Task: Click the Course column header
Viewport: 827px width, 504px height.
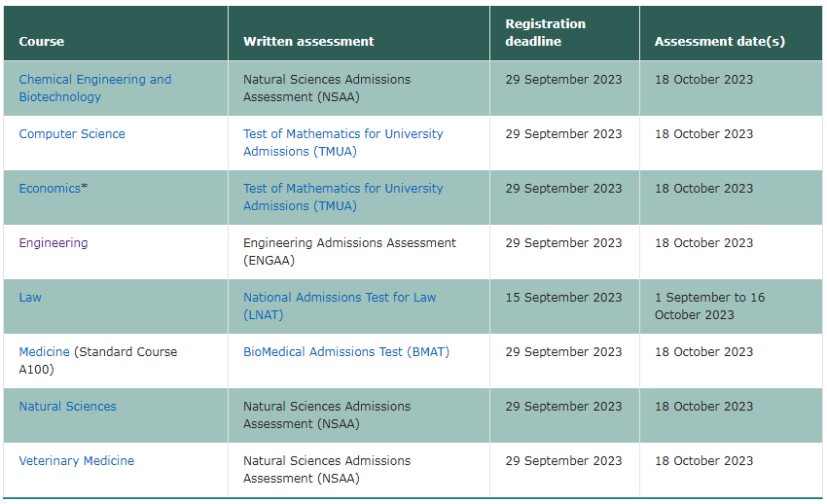Action: (x=42, y=42)
